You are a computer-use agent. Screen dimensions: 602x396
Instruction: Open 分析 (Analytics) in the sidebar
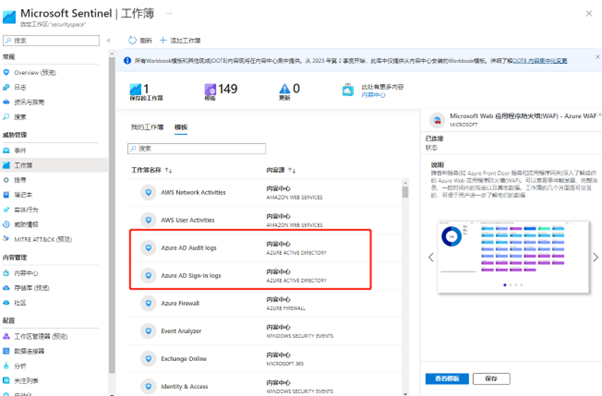click(x=20, y=366)
